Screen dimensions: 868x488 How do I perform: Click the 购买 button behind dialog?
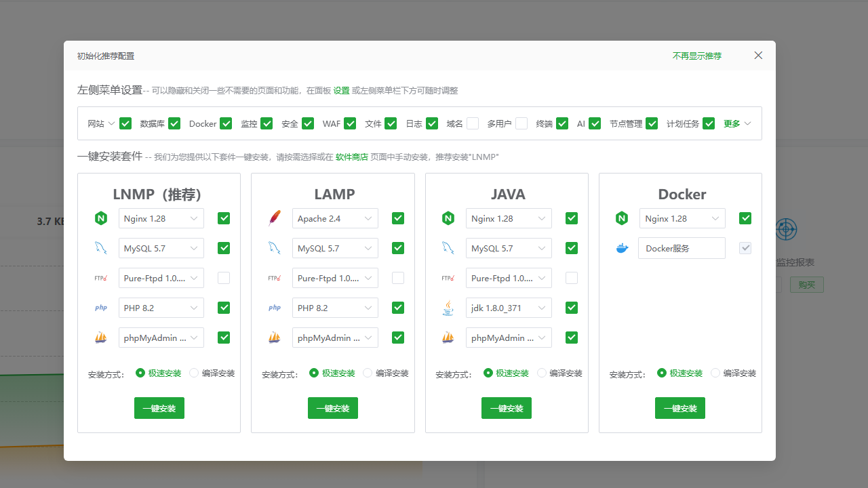807,285
